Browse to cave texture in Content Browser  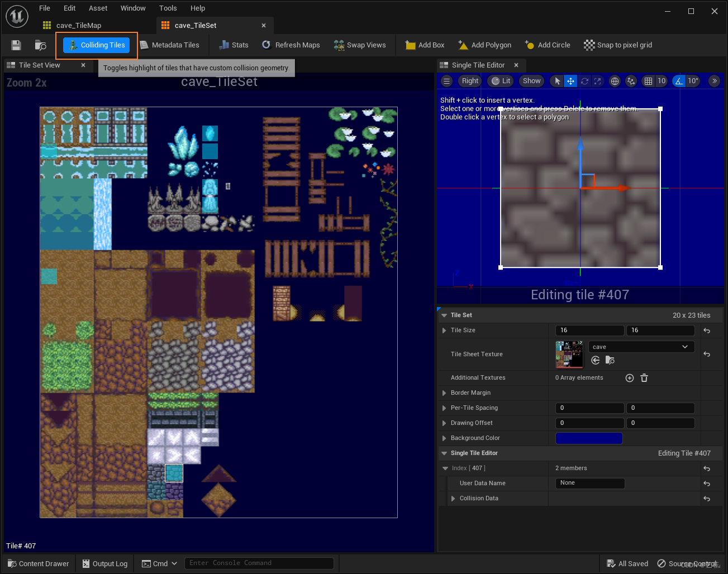coord(610,361)
